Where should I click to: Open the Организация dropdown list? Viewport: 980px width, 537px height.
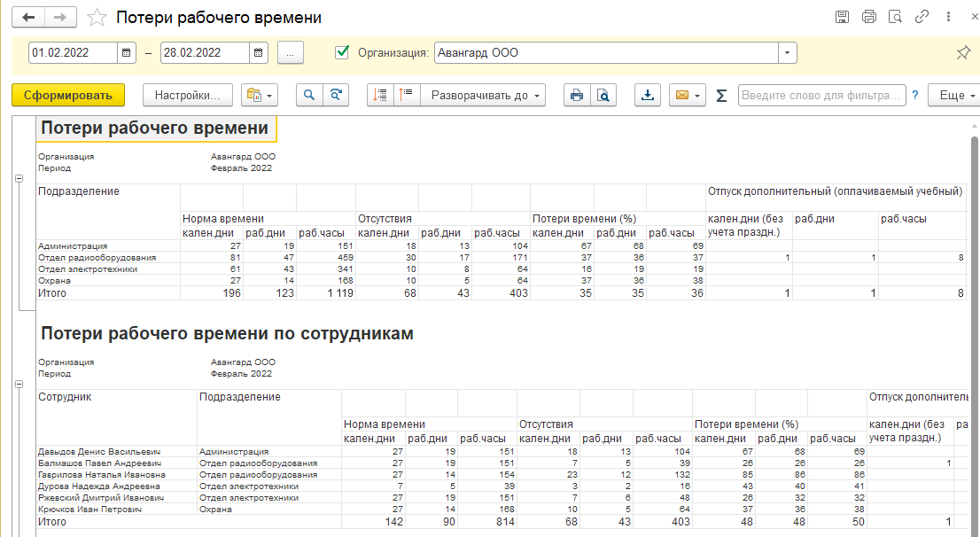pos(787,53)
